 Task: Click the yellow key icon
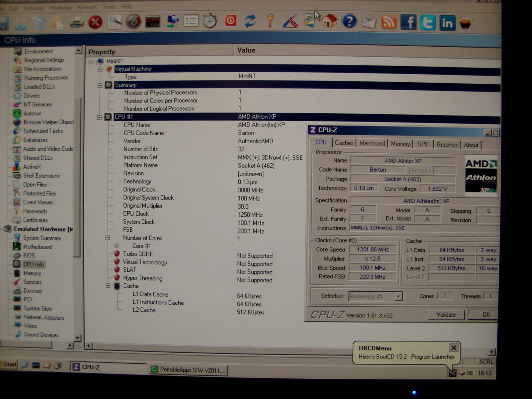tap(270, 21)
